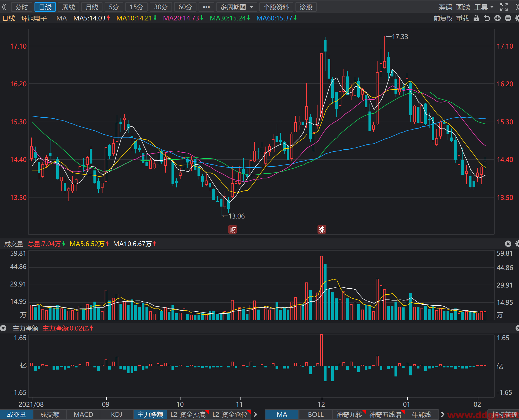Image resolution: width=519 pixels, height=420 pixels.
Task: Open 个股资料 stock info
Action: tap(276, 7)
